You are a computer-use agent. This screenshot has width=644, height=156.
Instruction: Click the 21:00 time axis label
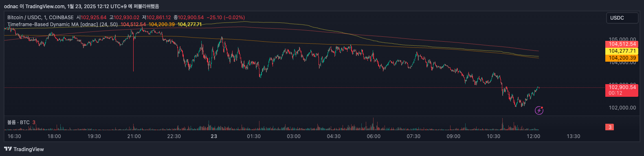[134, 136]
